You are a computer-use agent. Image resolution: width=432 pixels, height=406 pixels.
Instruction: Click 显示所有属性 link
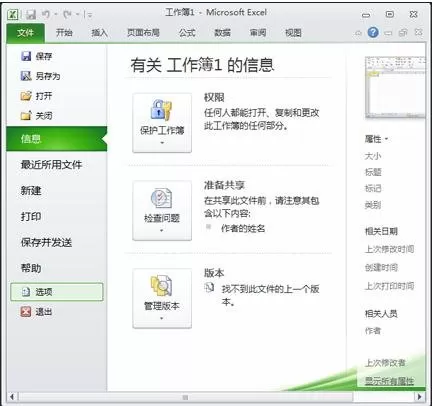pyautogui.click(x=389, y=381)
